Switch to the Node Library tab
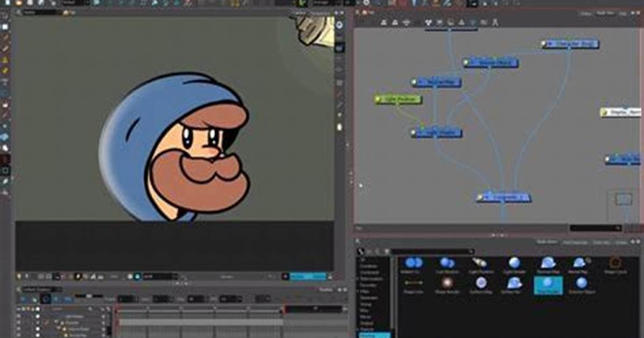 point(547,242)
